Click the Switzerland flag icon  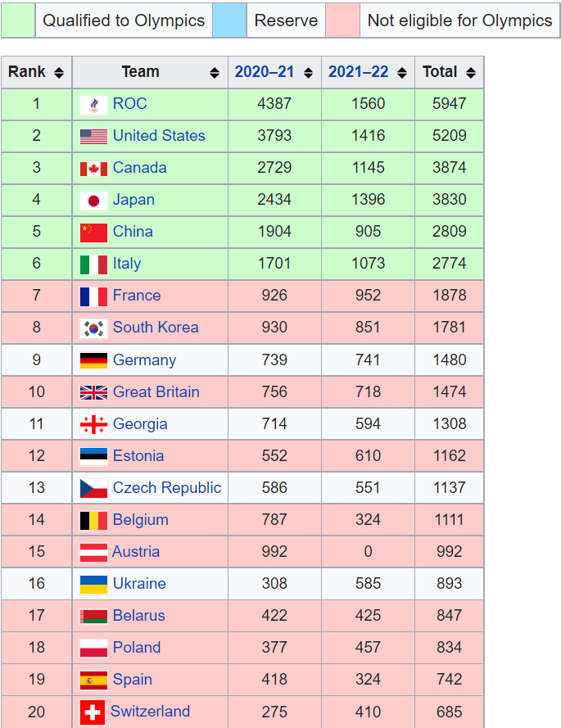tap(93, 712)
